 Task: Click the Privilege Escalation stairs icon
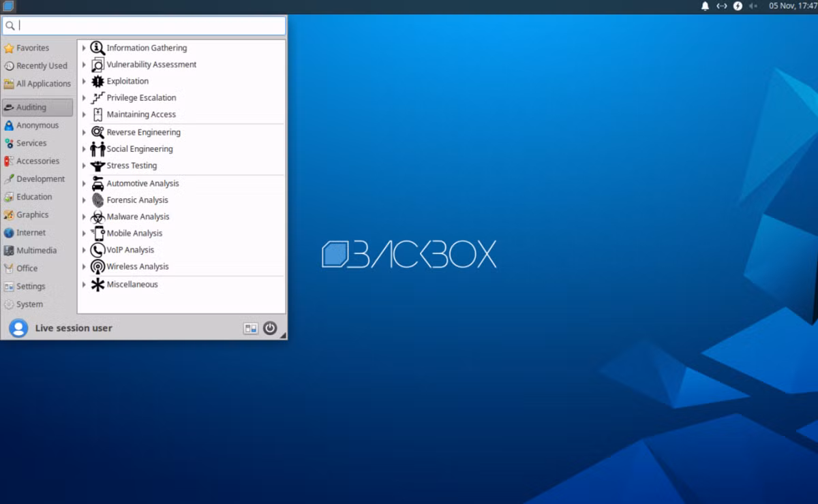coord(97,98)
